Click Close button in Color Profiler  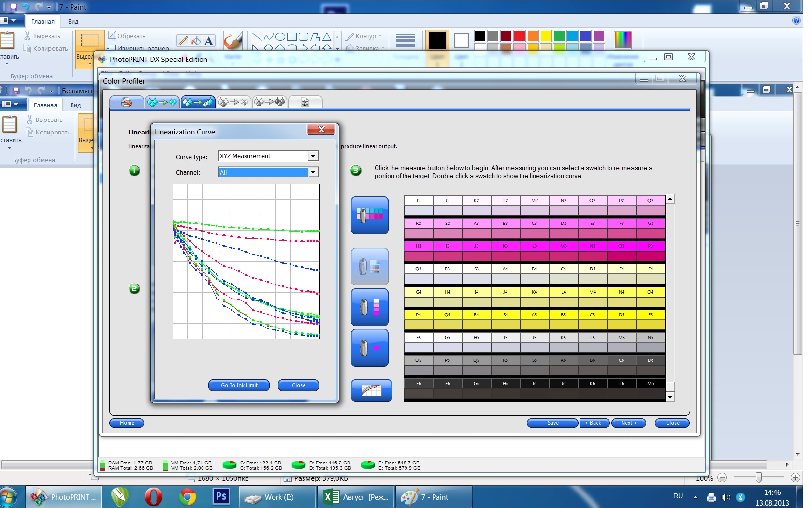[672, 423]
